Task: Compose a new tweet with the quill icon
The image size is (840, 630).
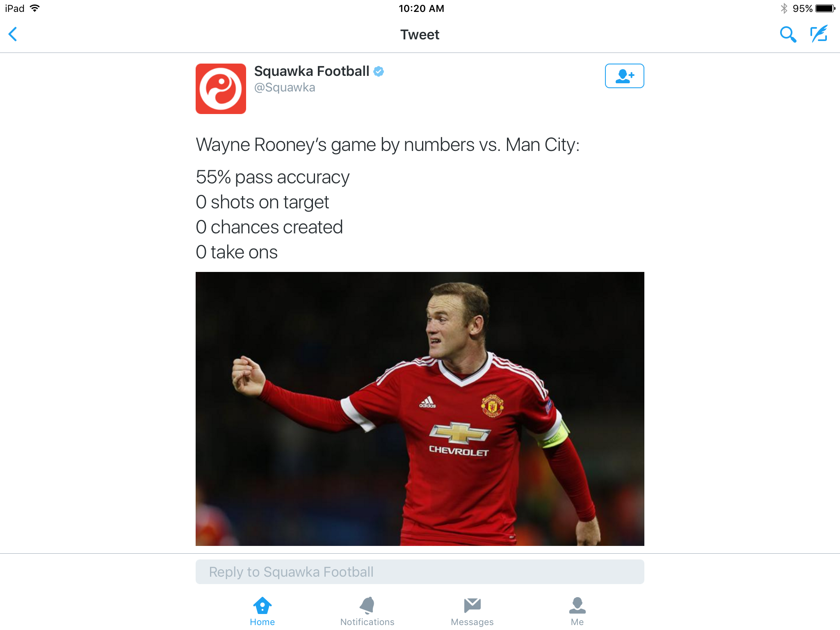Action: (819, 34)
